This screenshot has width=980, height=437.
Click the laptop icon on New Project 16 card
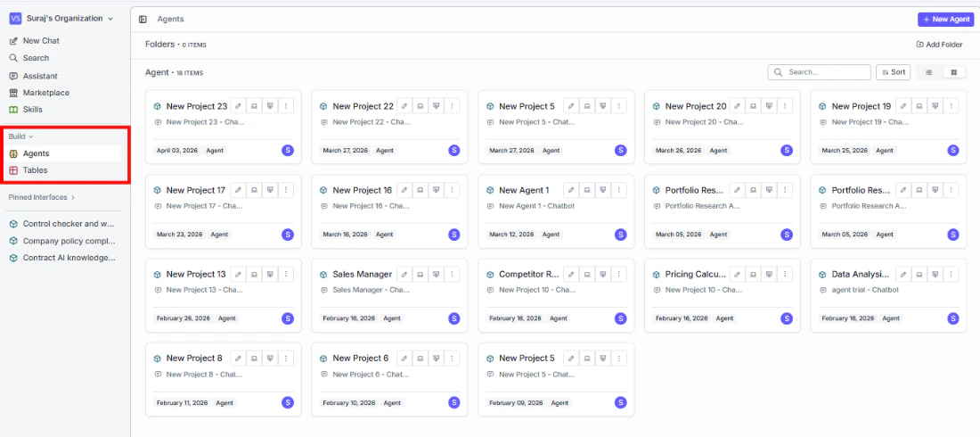pos(421,190)
